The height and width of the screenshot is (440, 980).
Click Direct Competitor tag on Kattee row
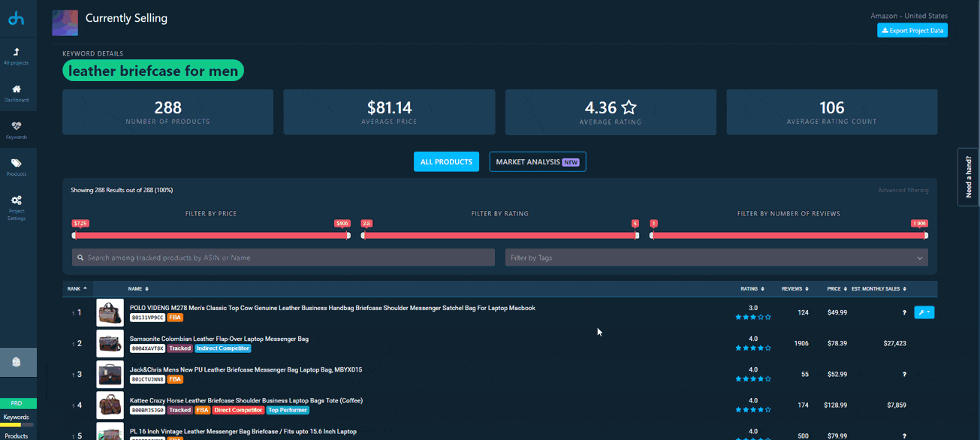tap(238, 410)
